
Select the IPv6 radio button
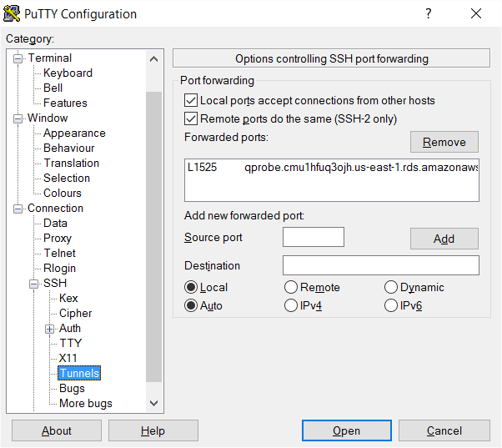391,305
